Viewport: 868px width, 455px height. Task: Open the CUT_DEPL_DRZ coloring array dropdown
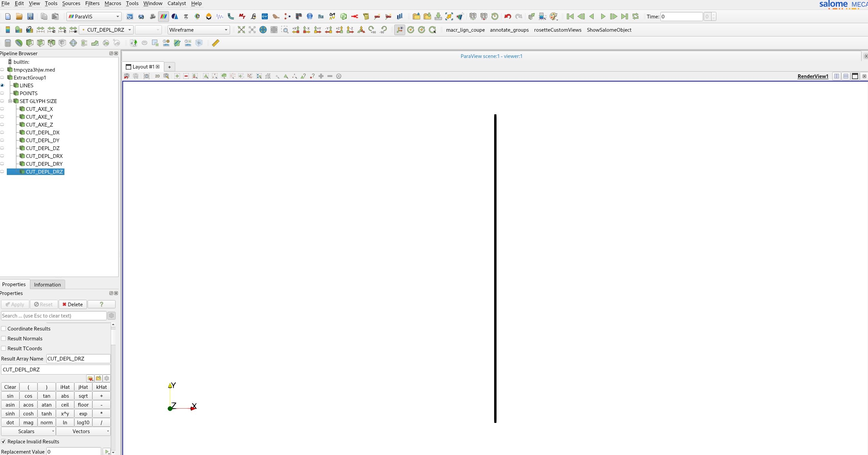coord(106,30)
